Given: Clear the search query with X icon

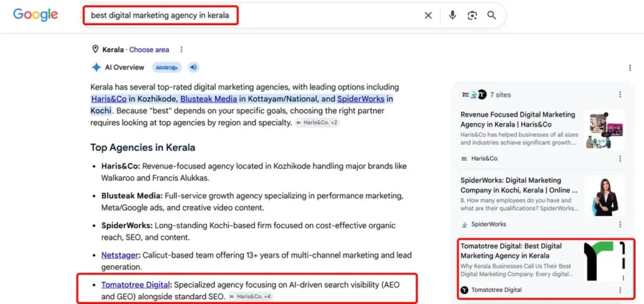Looking at the screenshot, I should (x=428, y=16).
